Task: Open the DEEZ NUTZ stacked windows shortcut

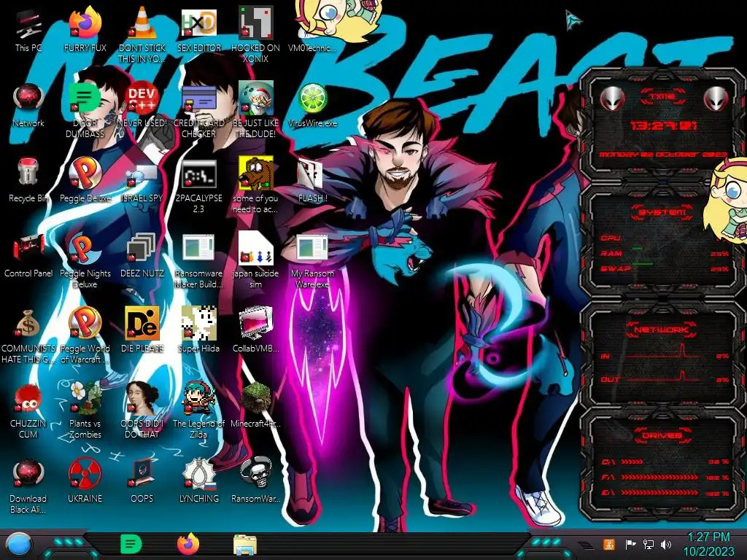Action: coord(142,255)
